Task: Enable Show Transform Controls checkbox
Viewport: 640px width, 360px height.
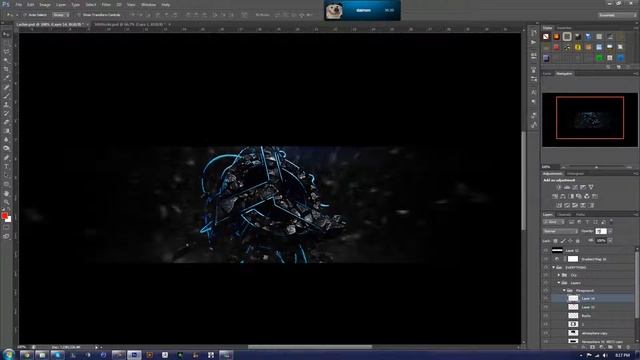Action: 79,15
